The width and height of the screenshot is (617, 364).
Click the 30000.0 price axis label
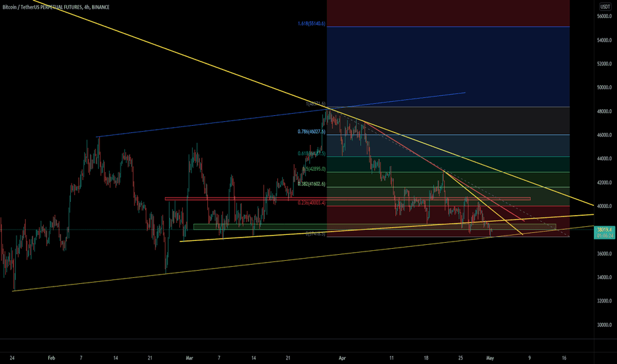(x=604, y=325)
